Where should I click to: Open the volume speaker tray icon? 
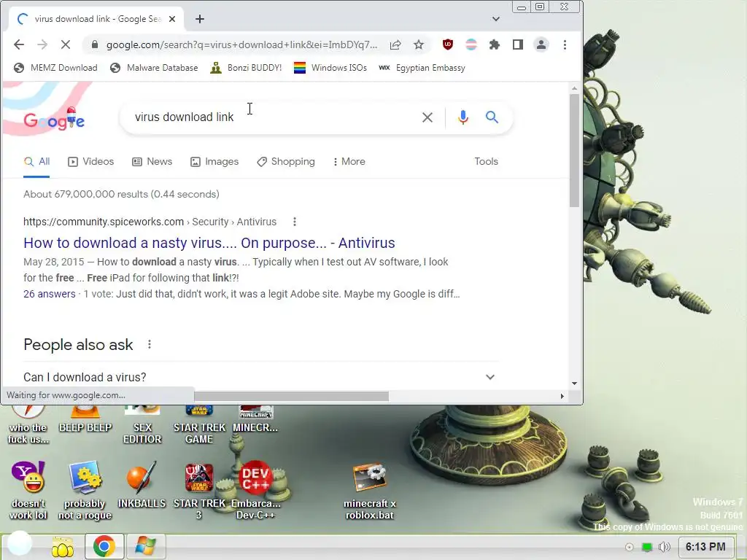tap(664, 547)
